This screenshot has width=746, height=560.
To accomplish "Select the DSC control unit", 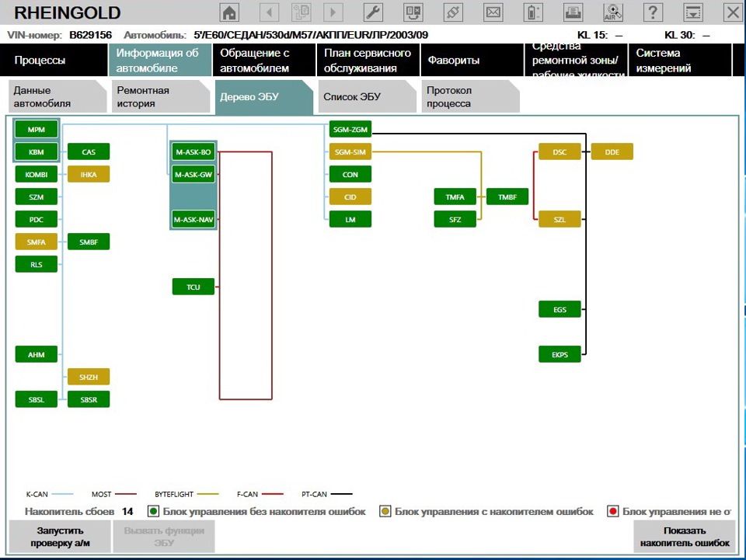I will click(559, 152).
